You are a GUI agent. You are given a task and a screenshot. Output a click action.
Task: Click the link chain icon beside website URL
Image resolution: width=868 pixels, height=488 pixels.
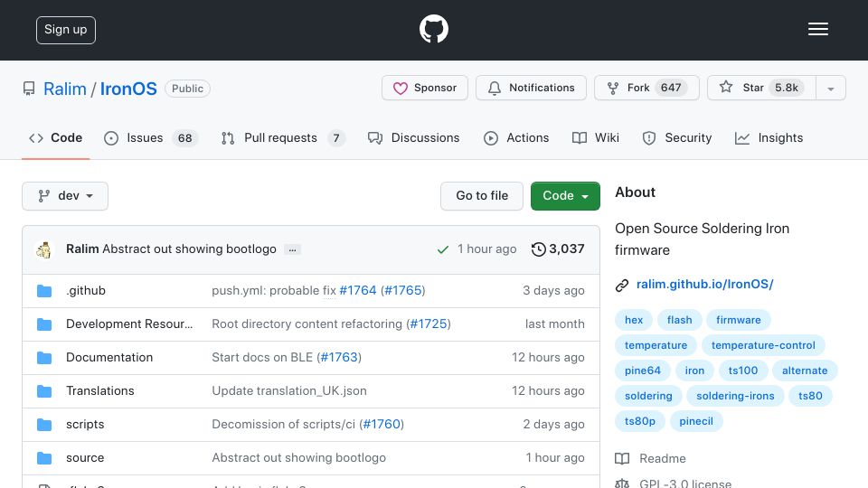click(622, 285)
